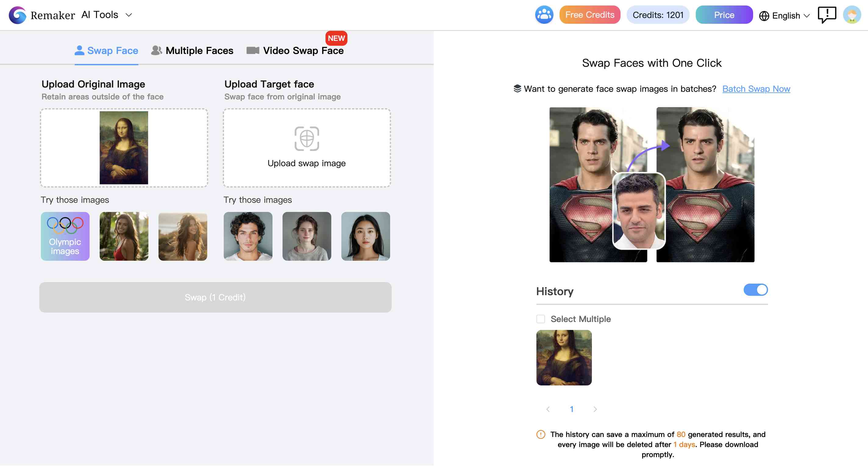Open AI Tools menu expander

(129, 14)
